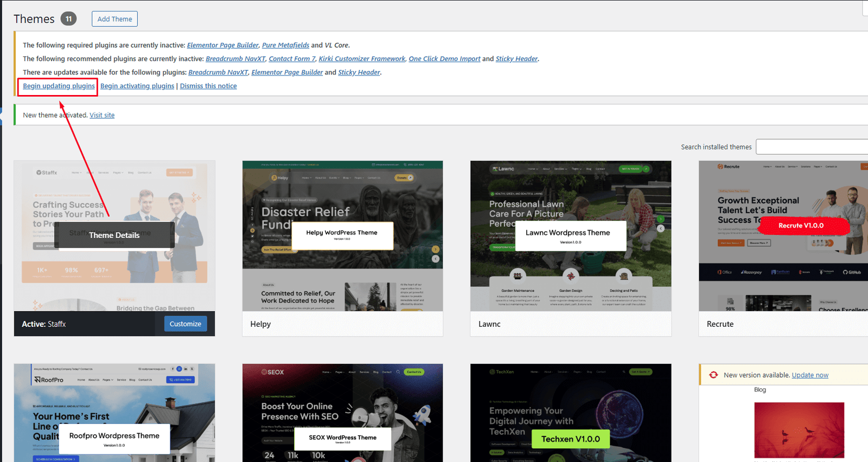Click Begin activating plugins
The width and height of the screenshot is (868, 462).
(x=137, y=86)
